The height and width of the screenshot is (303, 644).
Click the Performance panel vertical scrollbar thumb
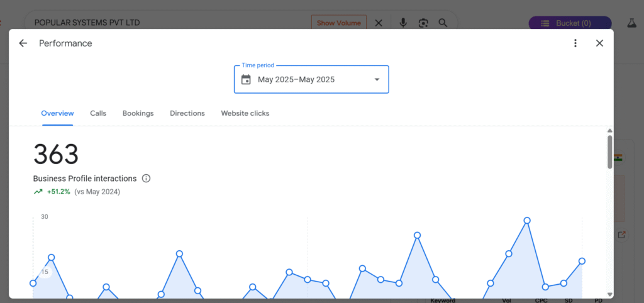[609, 151]
